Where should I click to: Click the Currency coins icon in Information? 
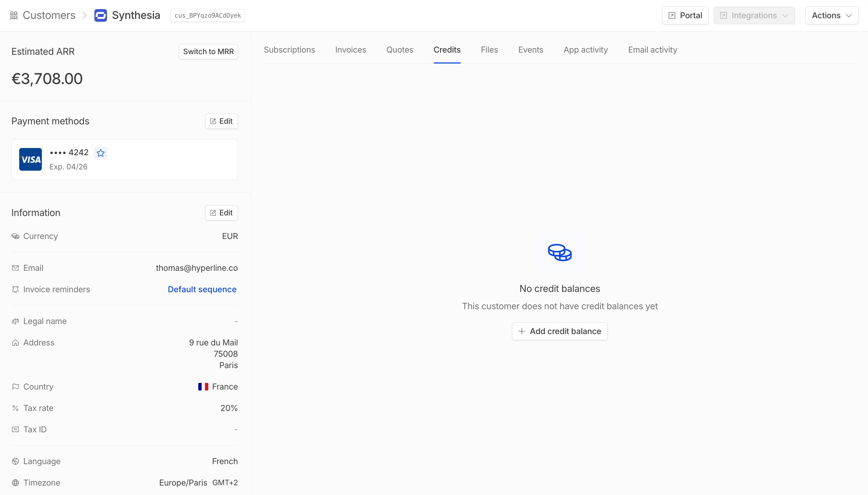(x=15, y=236)
